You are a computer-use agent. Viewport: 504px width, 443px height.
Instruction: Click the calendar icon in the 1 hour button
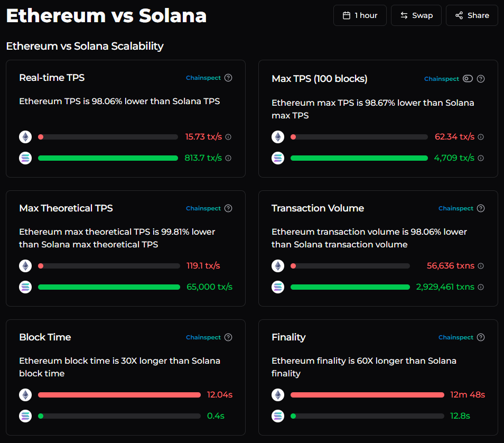click(x=346, y=15)
